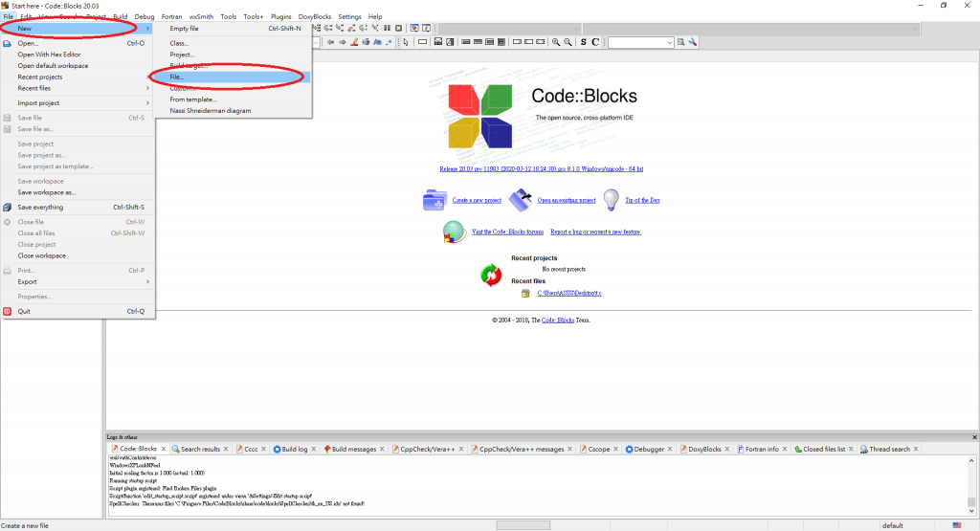Close the Logs & others panel
Screen dimensions: 980x531
974,437
